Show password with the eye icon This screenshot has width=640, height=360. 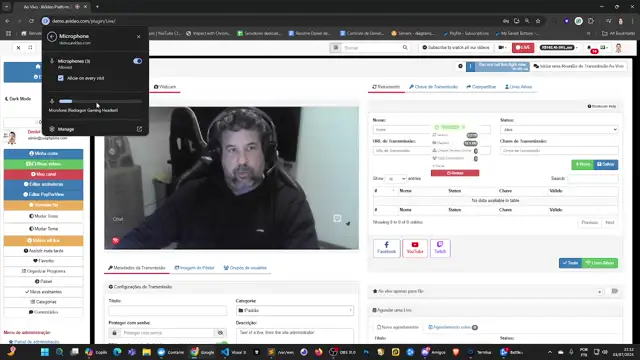point(220,333)
